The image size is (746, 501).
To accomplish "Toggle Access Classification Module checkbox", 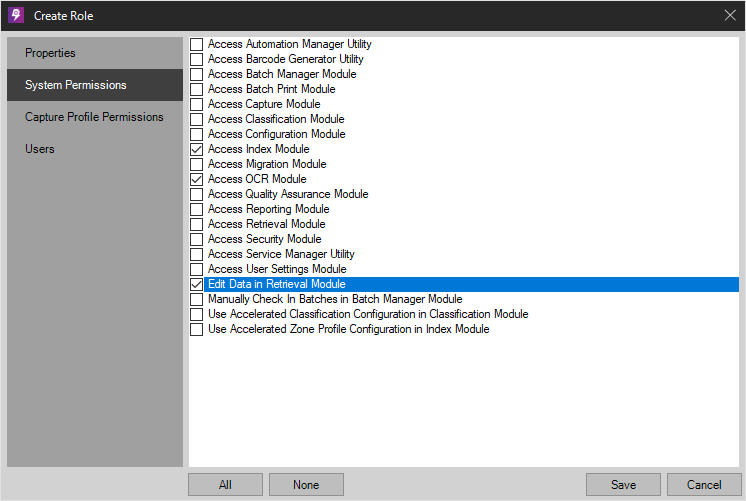I will point(196,119).
